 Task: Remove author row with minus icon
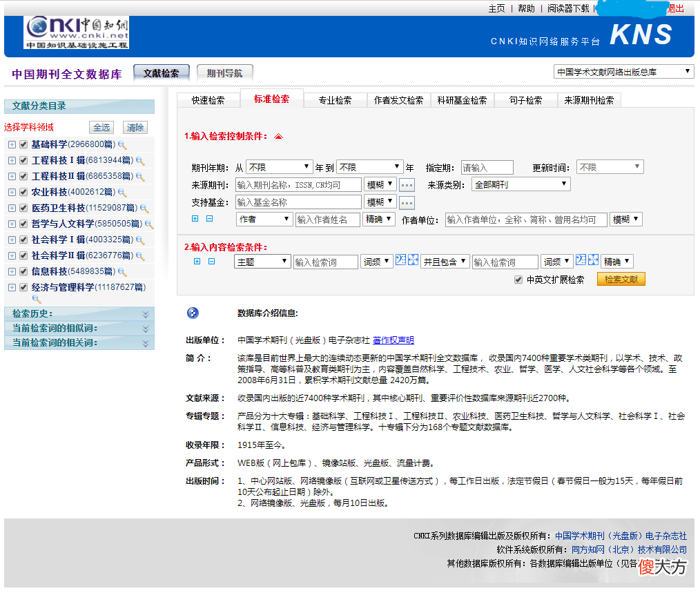[x=209, y=219]
